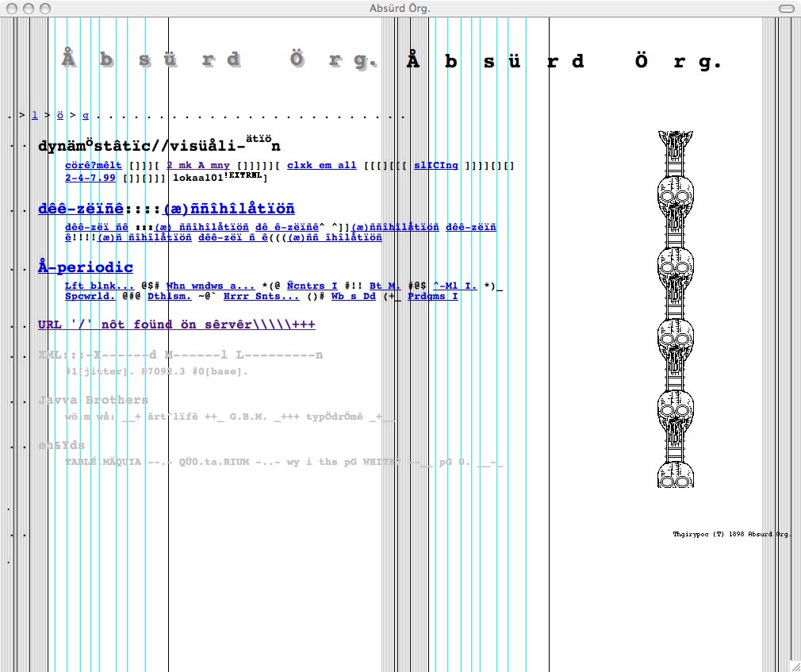Open the 'Bt M.' link
Image resolution: width=801 pixels, height=672 pixels.
coord(385,286)
